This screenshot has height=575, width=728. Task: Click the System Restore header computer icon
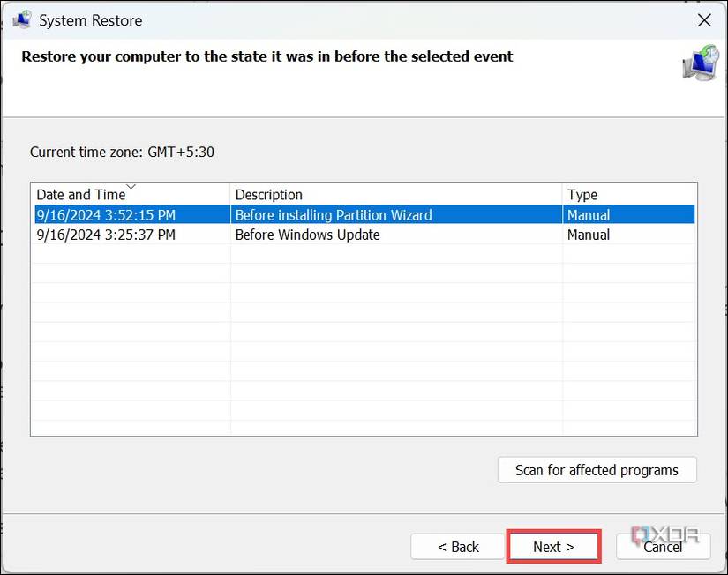[x=701, y=63]
